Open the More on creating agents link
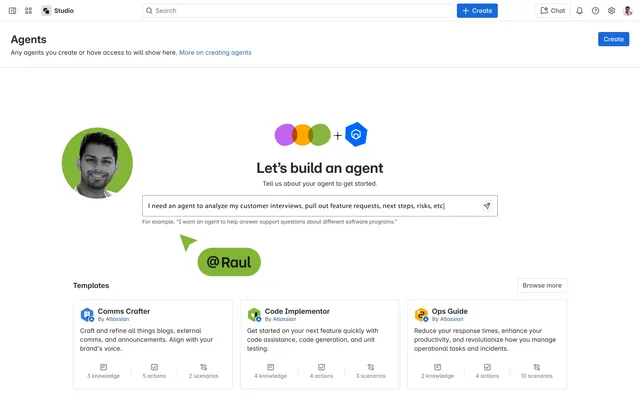This screenshot has height=400, width=640. click(215, 52)
